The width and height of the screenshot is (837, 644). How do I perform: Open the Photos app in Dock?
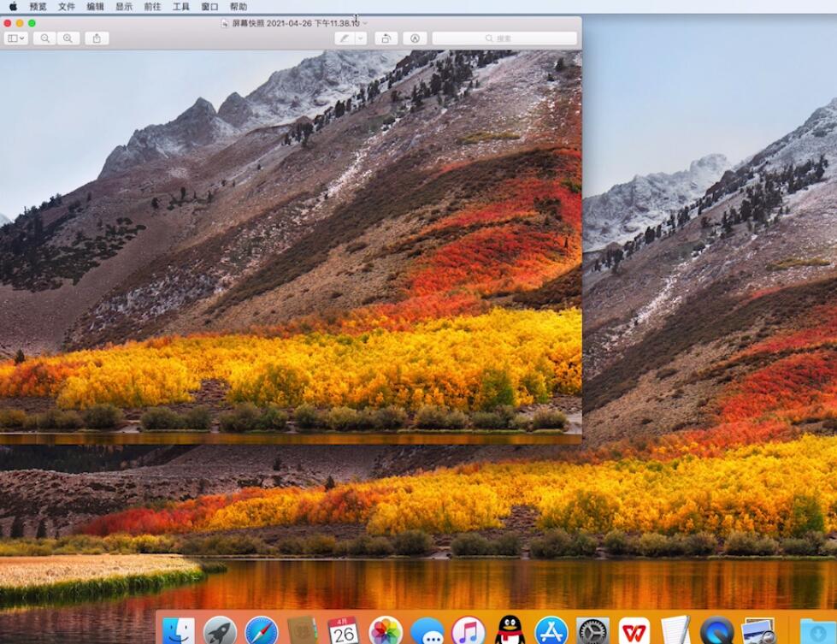386,631
